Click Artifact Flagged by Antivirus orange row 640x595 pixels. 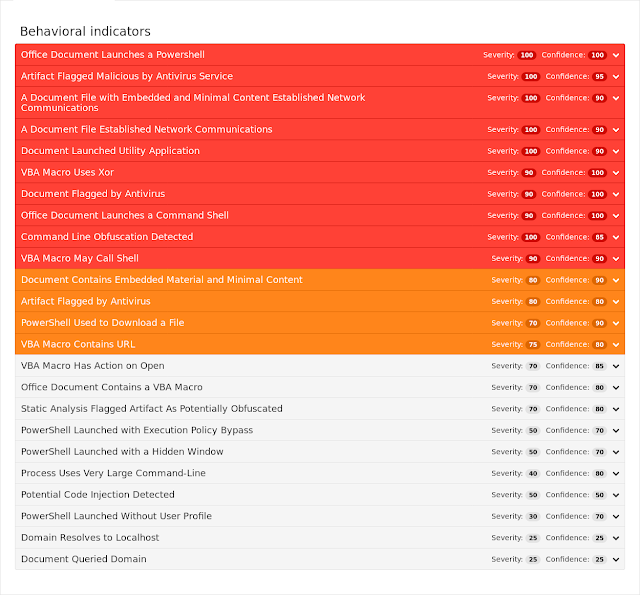(320, 302)
